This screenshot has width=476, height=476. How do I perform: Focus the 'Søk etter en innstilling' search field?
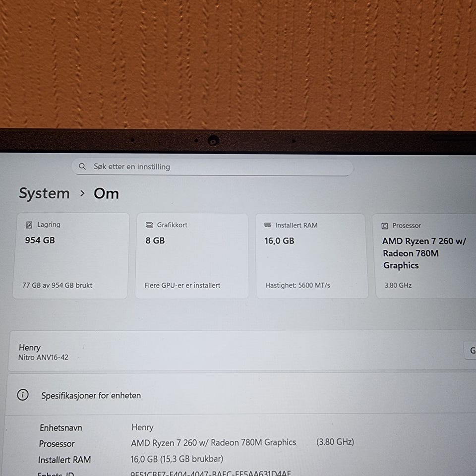point(212,167)
